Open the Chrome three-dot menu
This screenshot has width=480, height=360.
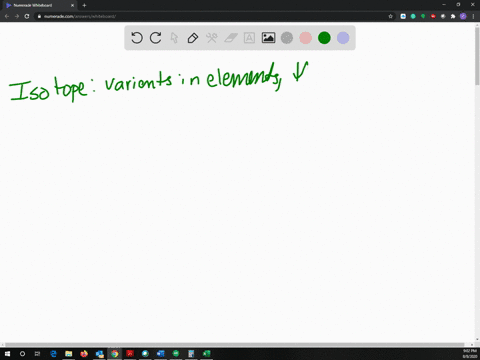473,16
